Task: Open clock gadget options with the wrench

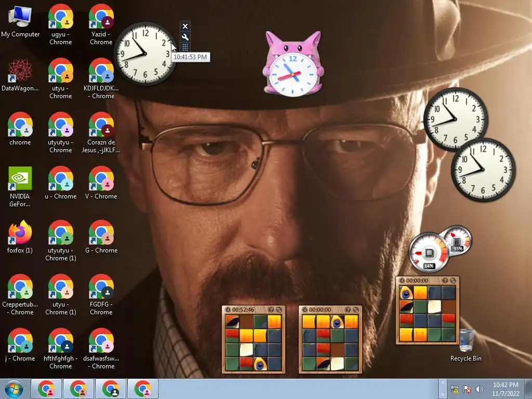Action: [185, 37]
